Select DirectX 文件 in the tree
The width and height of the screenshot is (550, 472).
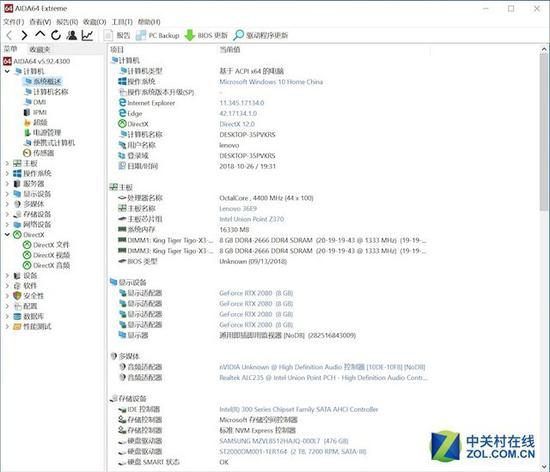coord(46,245)
